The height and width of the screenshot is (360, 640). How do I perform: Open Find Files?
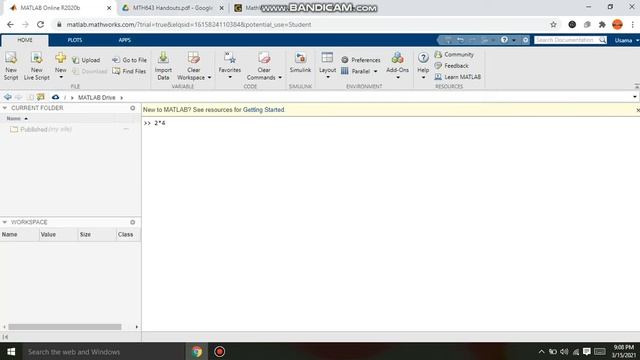(x=129, y=71)
